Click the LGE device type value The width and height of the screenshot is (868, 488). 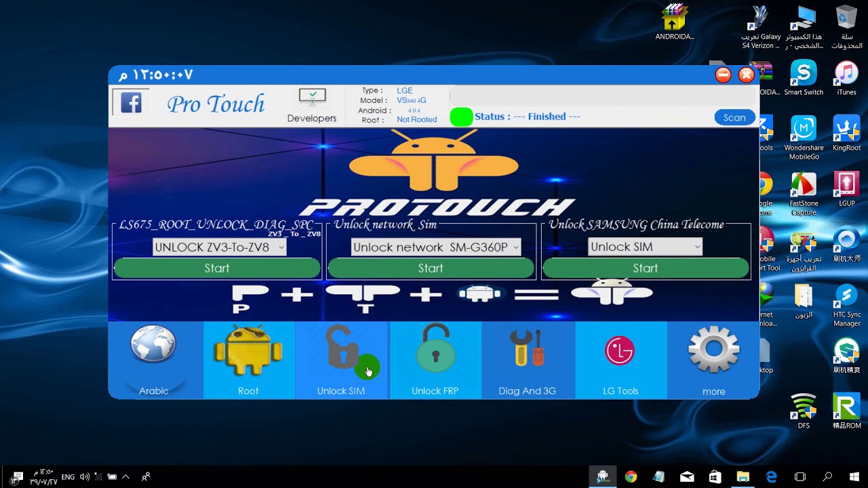405,90
